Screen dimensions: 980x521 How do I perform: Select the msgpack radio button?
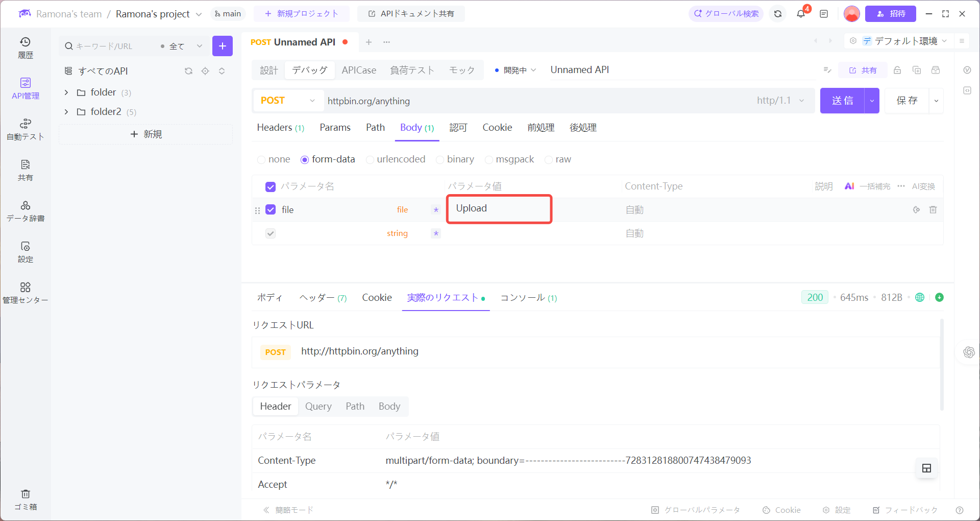[488, 160]
